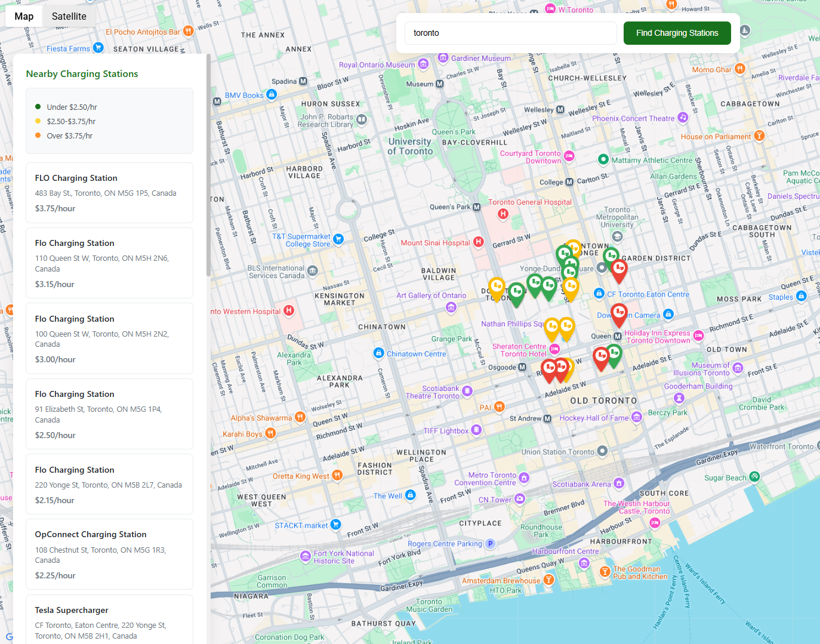
Task: Open Tesla Supercharger station card
Action: [x=109, y=619]
